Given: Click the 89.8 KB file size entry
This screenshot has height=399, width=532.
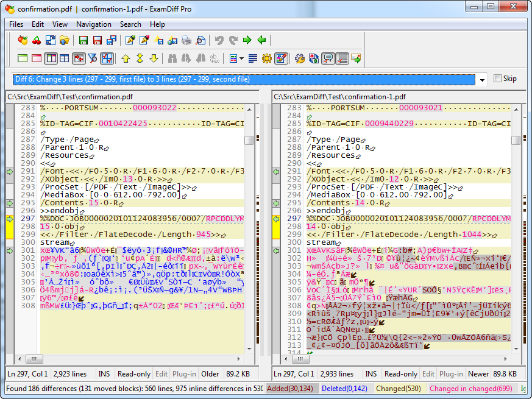Looking at the screenshot, I should pos(505,374).
